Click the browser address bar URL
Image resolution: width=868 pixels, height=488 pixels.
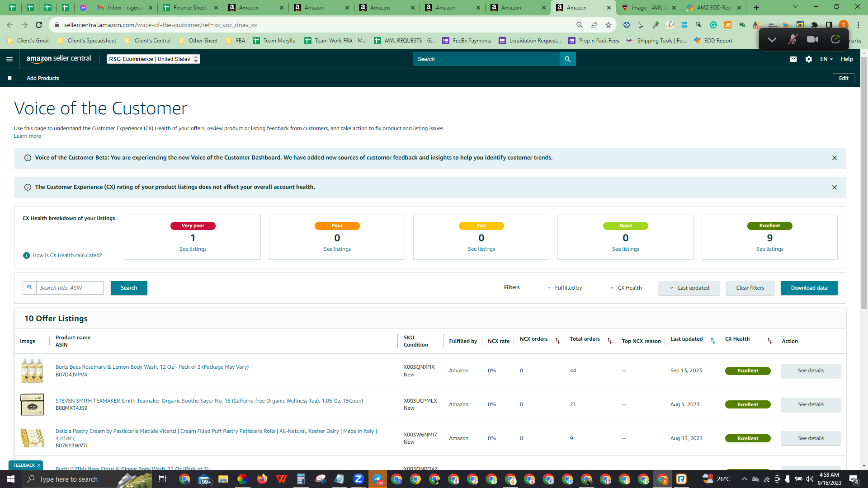[x=160, y=25]
